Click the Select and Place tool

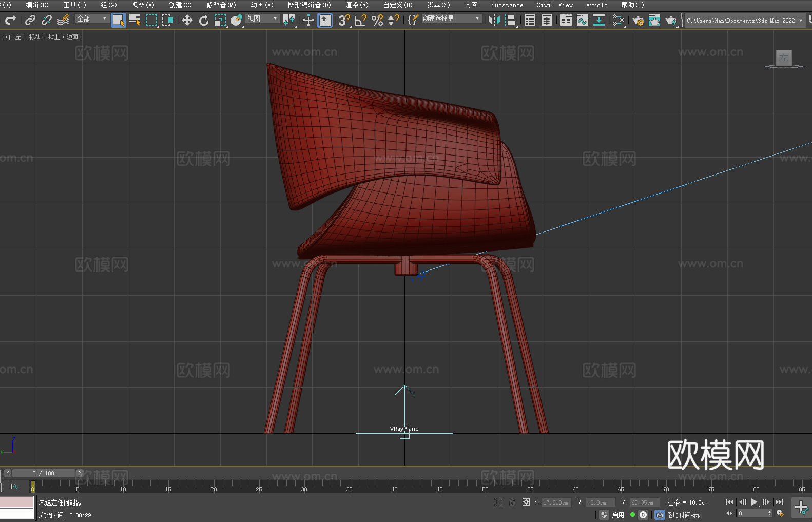237,20
